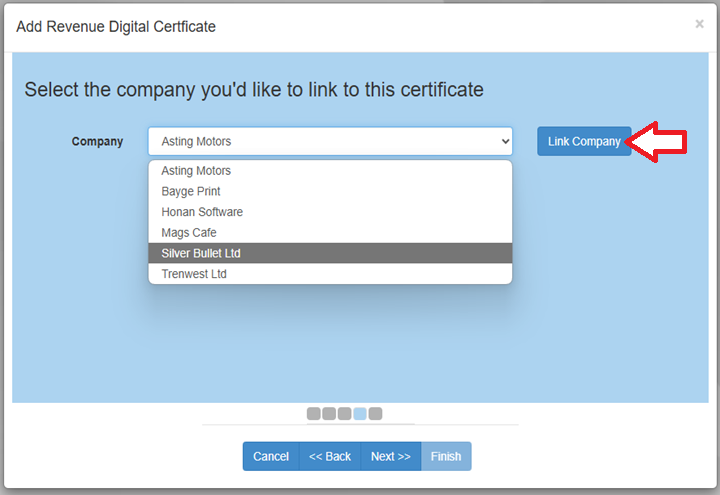Click the Company field label
The height and width of the screenshot is (495, 720).
pos(97,142)
